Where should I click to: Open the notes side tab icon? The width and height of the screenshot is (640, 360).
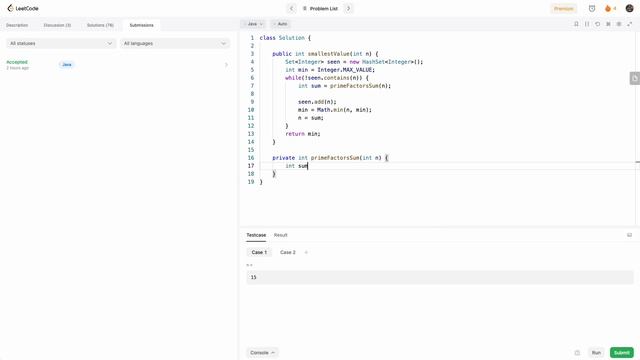[635, 78]
